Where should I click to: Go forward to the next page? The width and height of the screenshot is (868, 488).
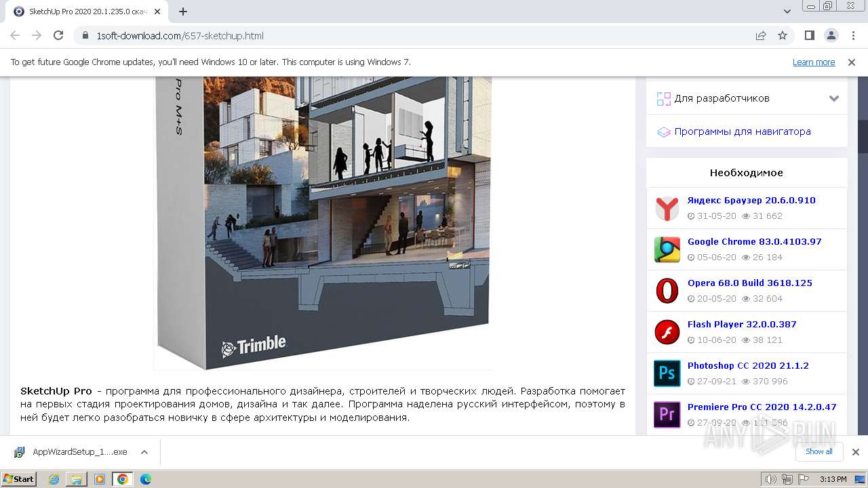[37, 35]
